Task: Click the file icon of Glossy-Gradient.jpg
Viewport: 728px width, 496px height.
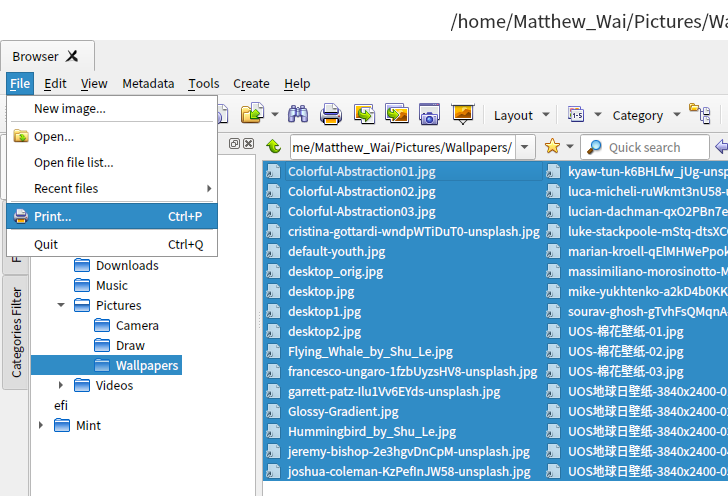Action: (x=273, y=411)
